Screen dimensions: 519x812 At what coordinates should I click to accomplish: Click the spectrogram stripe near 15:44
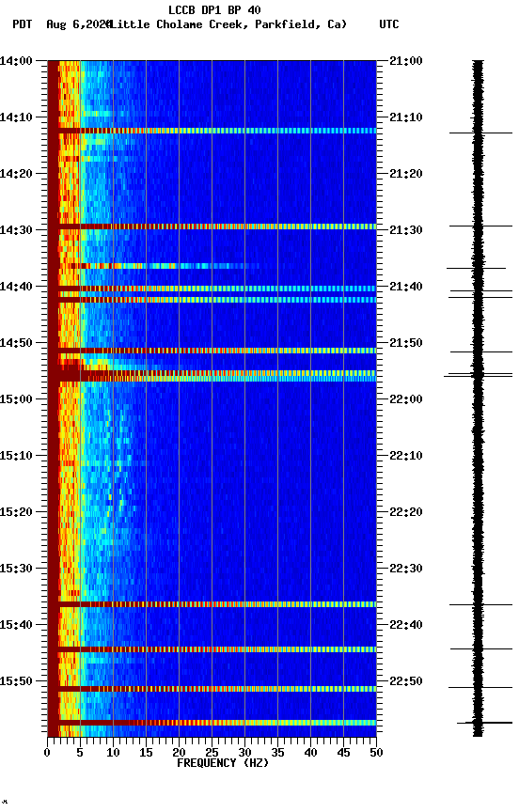[212, 649]
